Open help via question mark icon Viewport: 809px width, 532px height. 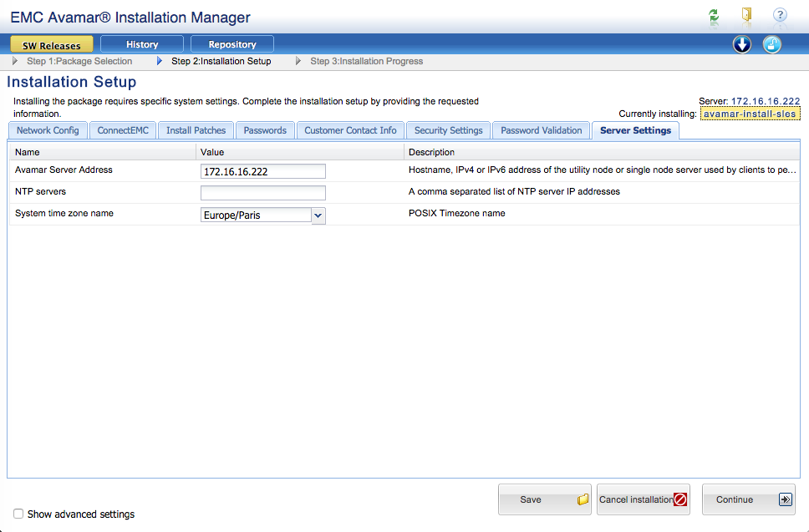click(780, 15)
